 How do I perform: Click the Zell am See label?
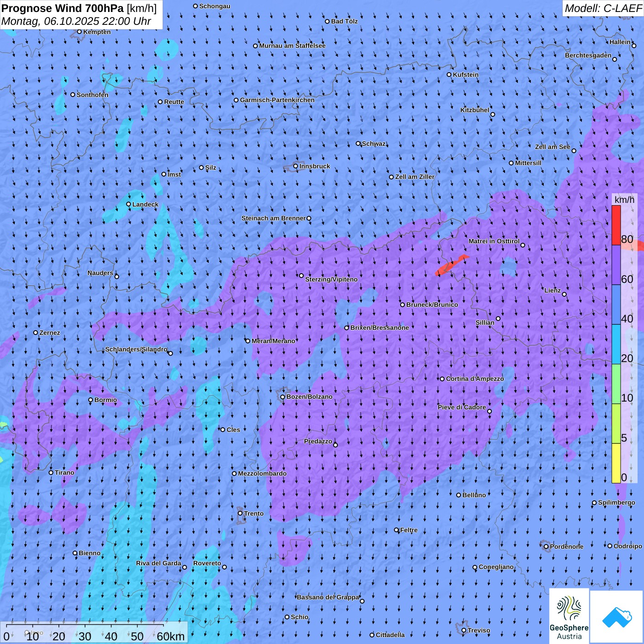[x=552, y=147]
